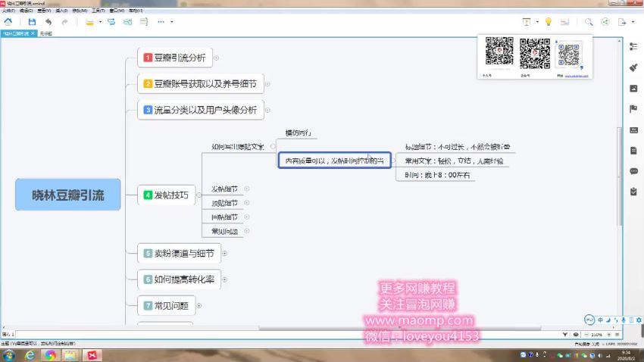This screenshot has width=644, height=362.
Task: Expand topic 3 流量分类以及用户头像分析
Action: tap(267, 110)
